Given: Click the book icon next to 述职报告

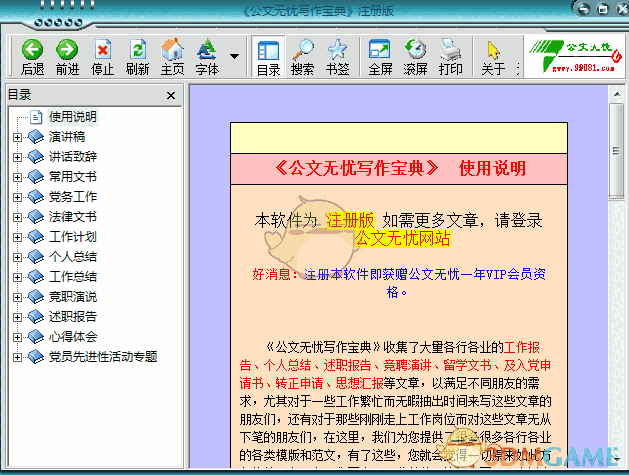Looking at the screenshot, I should coord(36,317).
